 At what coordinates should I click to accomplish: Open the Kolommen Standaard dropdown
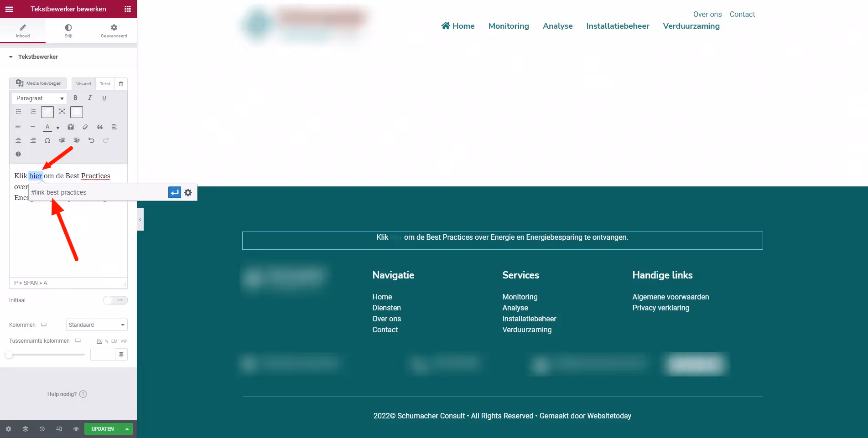tap(97, 325)
